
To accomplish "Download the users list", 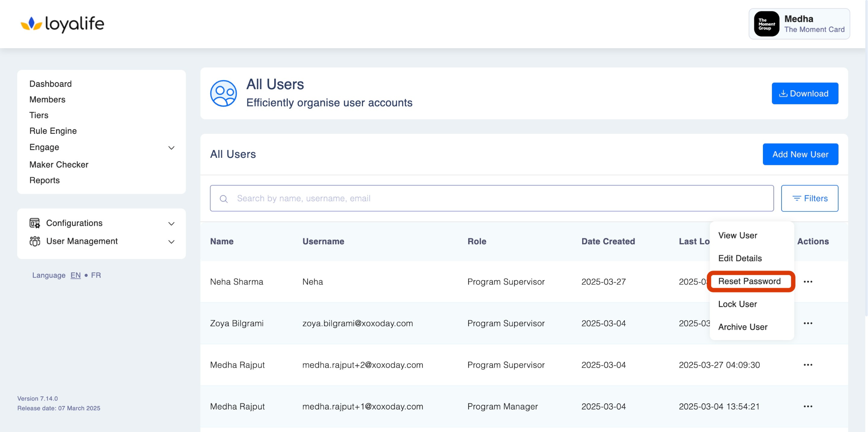I will (x=804, y=93).
